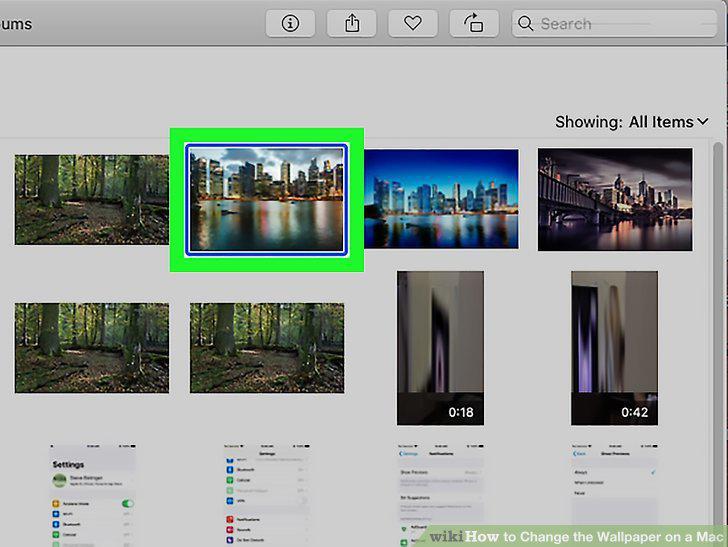Select the highlighted city skyline photo
Image resolution: width=728 pixels, height=547 pixels.
tap(266, 200)
